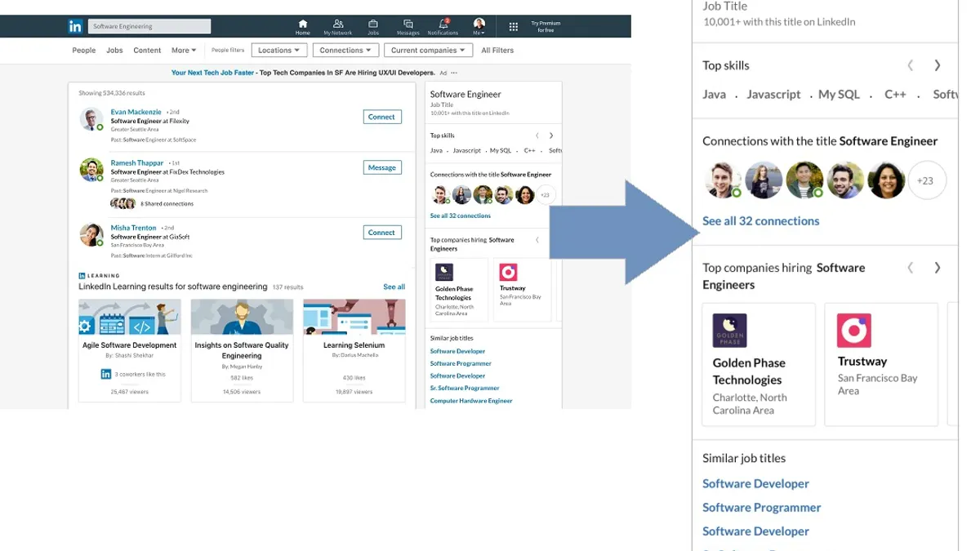Screen dimensions: 980x551
Task: Click the name 'Misha Trenton'
Action: (133, 228)
